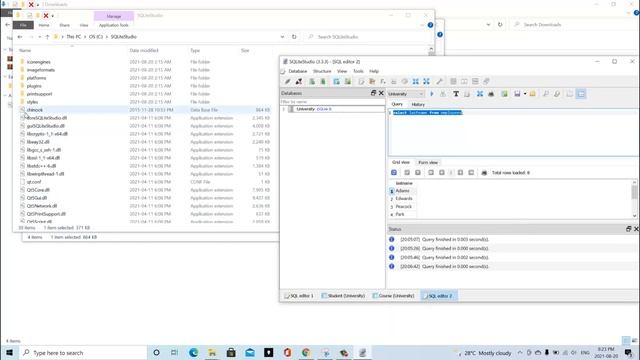Sort files by Name column
The image size is (640, 360).
click(25, 51)
